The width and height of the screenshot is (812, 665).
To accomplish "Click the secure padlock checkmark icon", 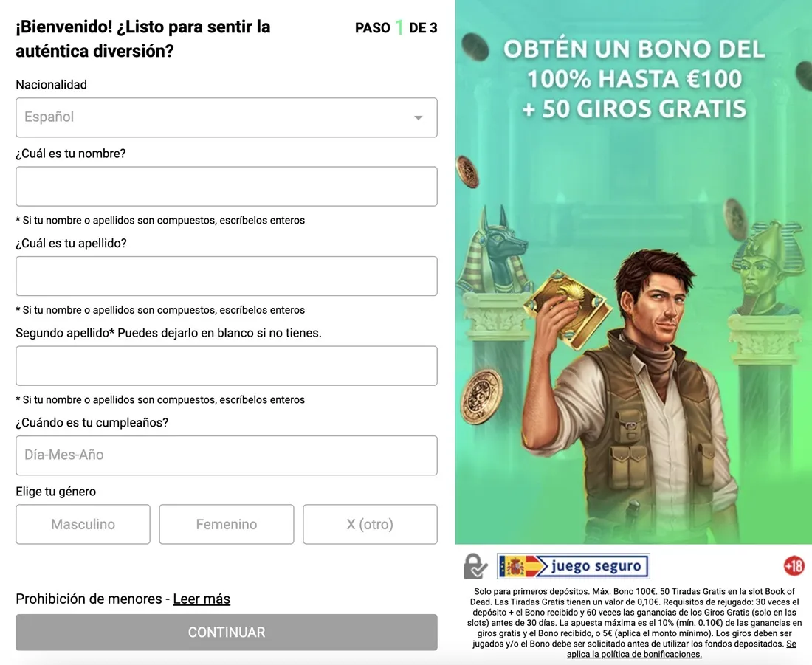I will point(475,566).
